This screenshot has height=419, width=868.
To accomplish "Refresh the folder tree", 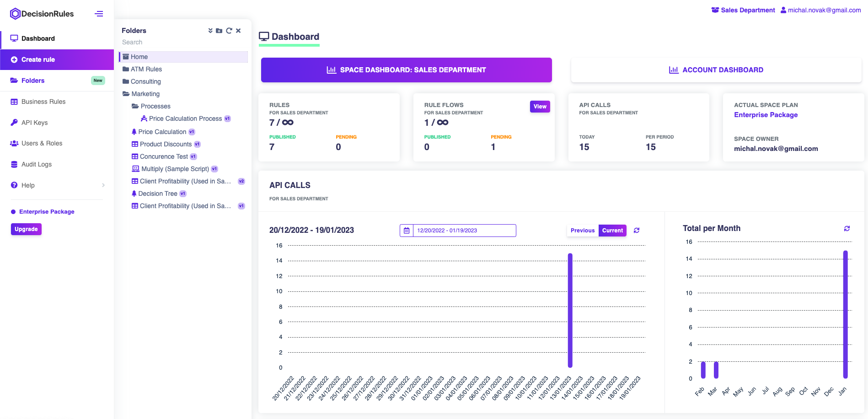I will [229, 31].
